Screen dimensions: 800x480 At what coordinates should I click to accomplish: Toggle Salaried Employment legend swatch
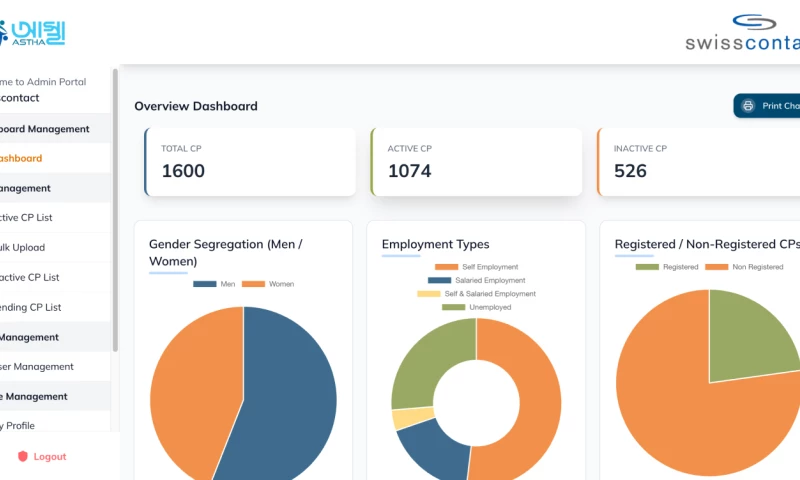(x=439, y=280)
